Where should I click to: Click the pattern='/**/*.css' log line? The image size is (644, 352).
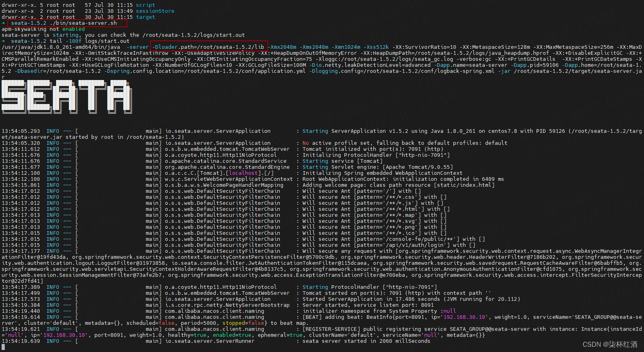point(224,197)
